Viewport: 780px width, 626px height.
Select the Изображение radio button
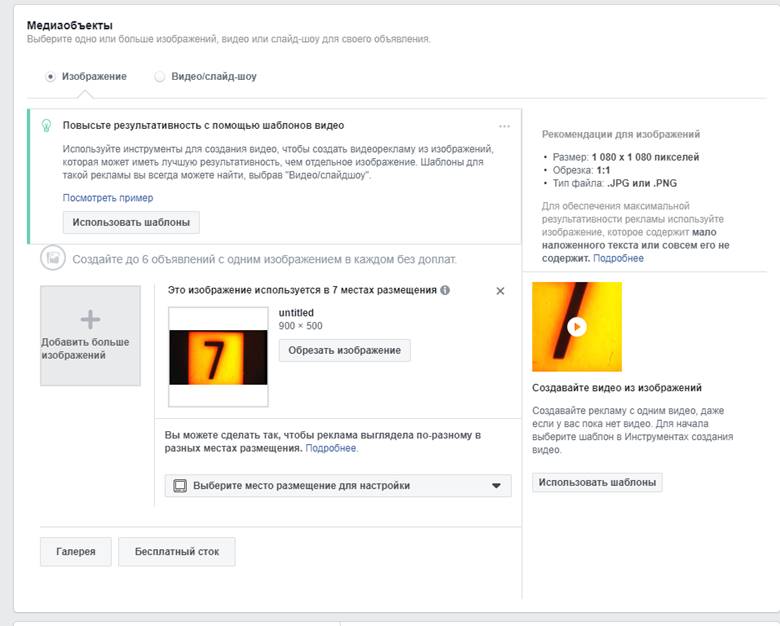pos(50,76)
